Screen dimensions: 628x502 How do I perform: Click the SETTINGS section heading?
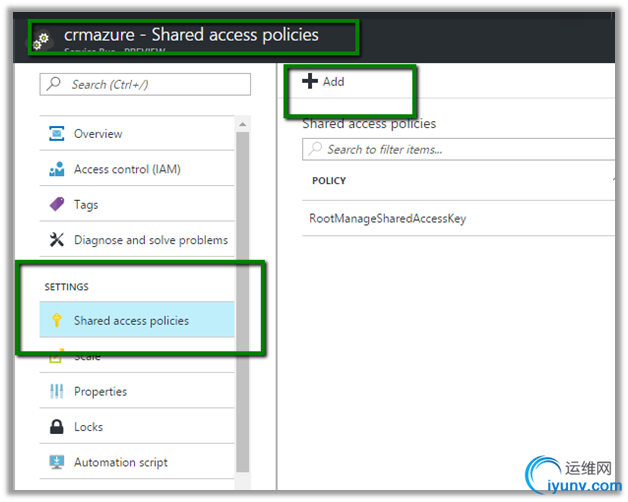click(66, 287)
